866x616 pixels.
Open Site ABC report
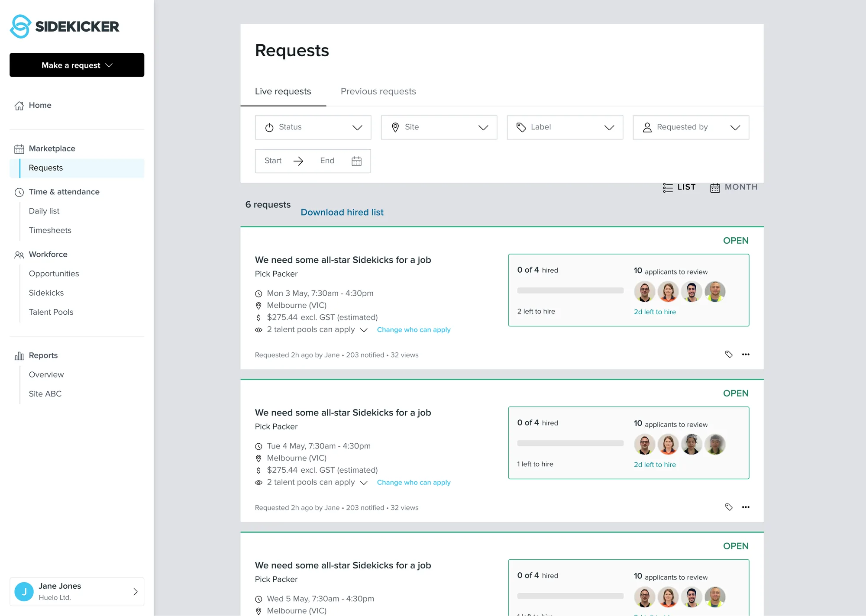pyautogui.click(x=45, y=394)
